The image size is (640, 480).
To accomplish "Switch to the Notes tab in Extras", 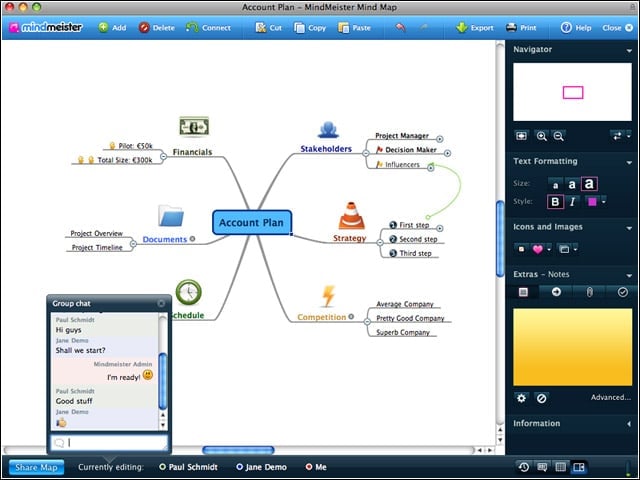I will (x=523, y=292).
